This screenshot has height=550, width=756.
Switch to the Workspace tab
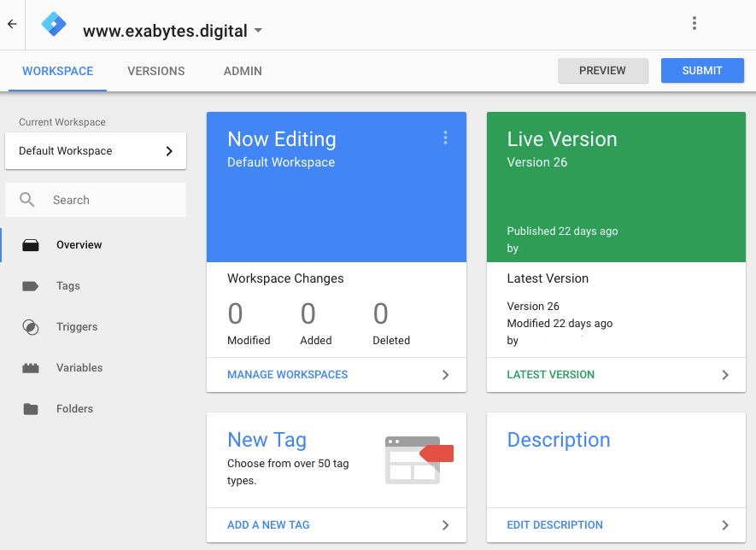pyautogui.click(x=58, y=71)
